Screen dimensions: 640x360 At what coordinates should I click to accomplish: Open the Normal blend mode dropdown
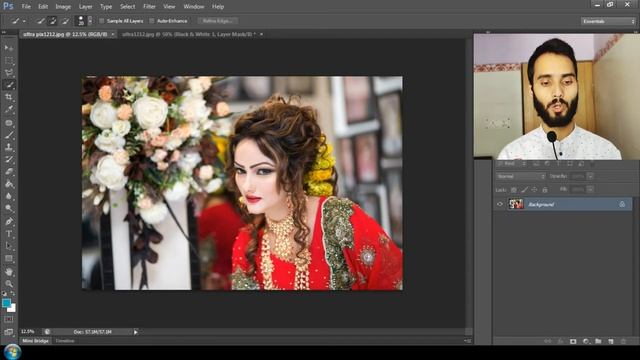(x=521, y=176)
